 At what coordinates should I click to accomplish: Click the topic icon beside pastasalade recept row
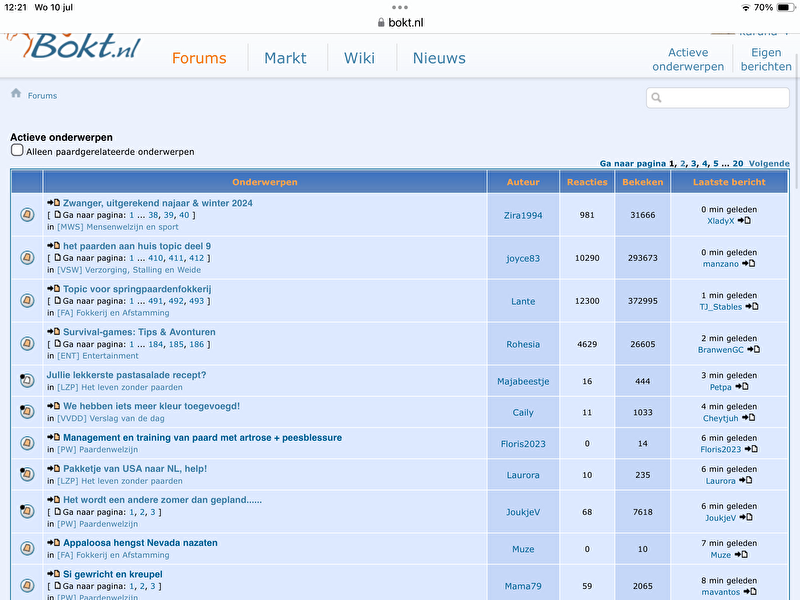pos(27,381)
